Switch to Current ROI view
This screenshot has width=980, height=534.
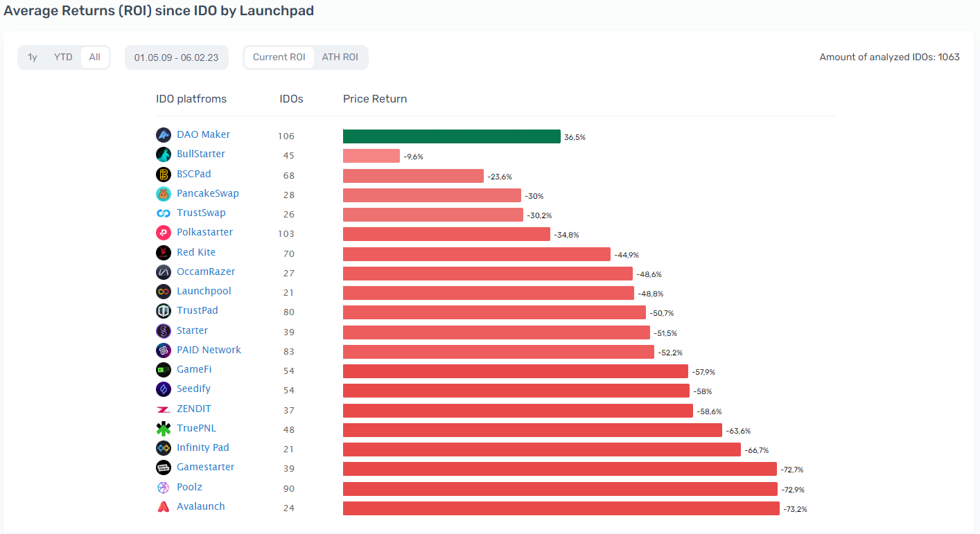[279, 57]
